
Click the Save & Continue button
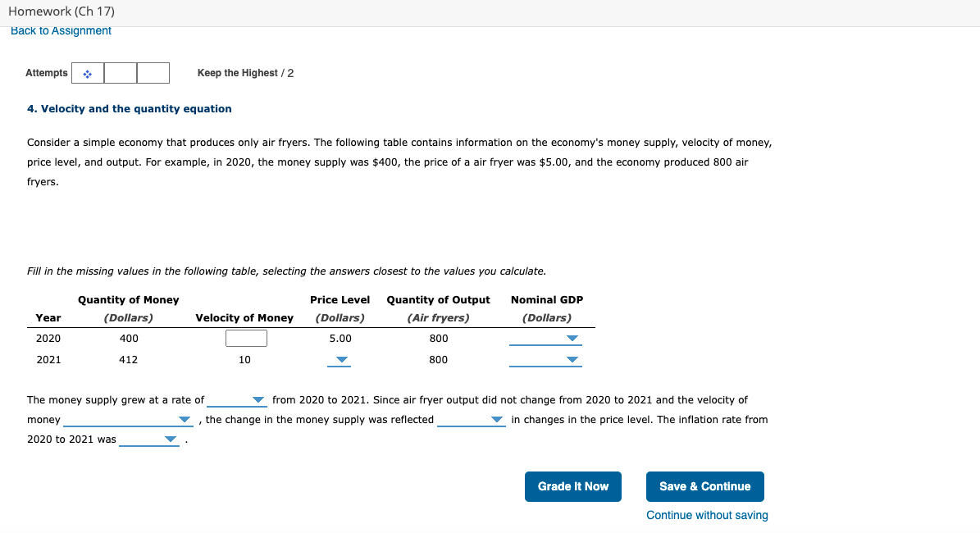pos(705,486)
